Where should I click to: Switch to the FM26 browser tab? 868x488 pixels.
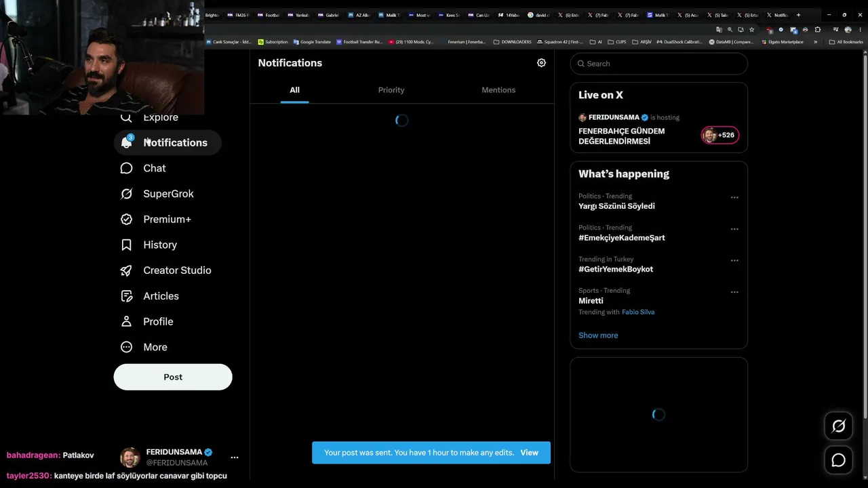point(238,15)
